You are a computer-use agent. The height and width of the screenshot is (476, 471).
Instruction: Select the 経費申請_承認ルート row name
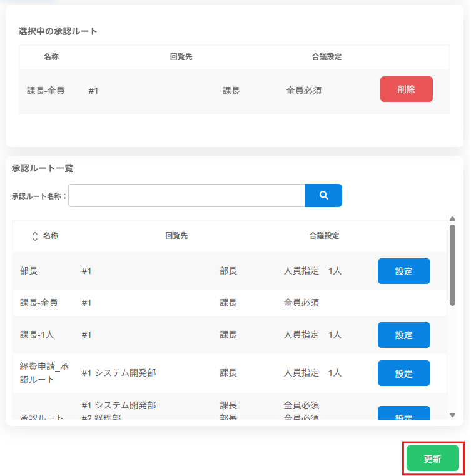44,373
